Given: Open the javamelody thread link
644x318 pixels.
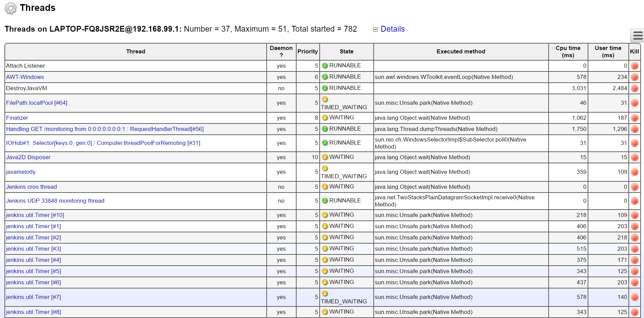Looking at the screenshot, I should click(21, 172).
